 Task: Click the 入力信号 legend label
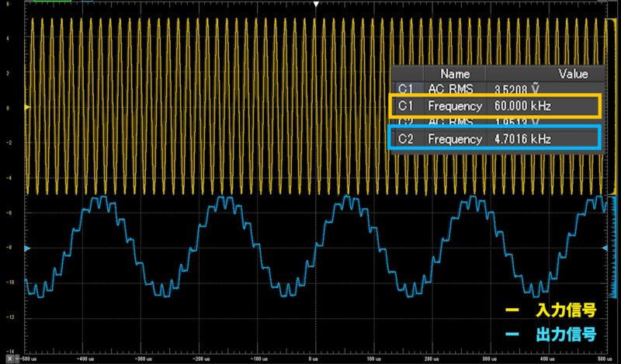(566, 311)
